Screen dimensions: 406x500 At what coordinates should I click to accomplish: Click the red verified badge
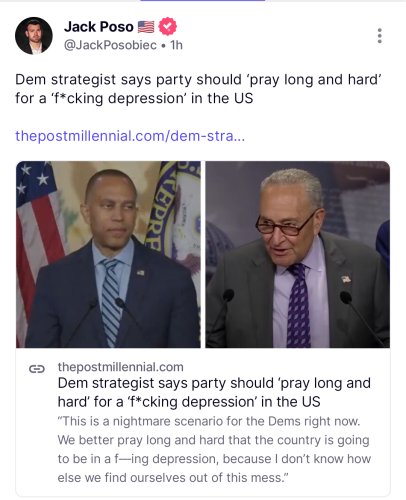167,26
